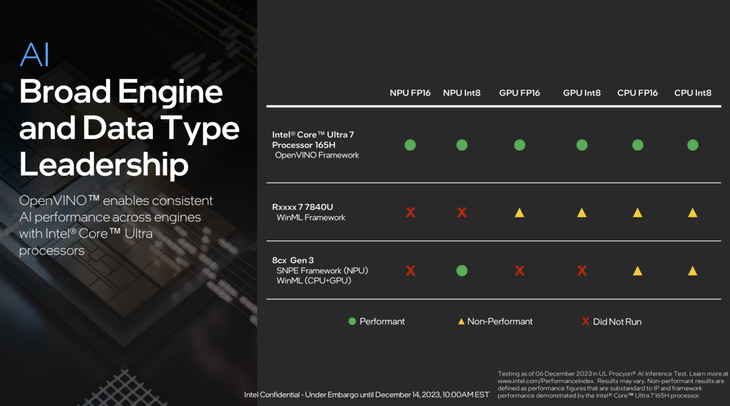Click the NPU Int8 column header
Image resolution: width=730 pixels, height=406 pixels.
pyautogui.click(x=462, y=93)
